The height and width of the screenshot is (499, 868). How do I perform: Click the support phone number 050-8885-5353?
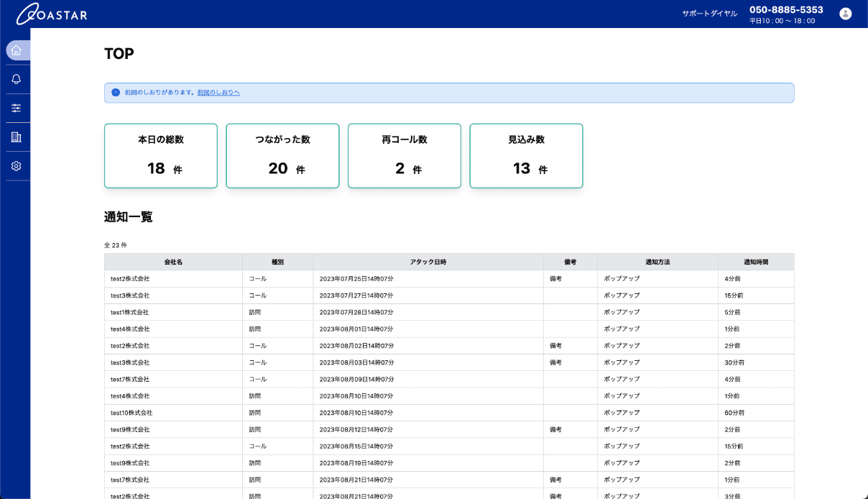pyautogui.click(x=786, y=10)
